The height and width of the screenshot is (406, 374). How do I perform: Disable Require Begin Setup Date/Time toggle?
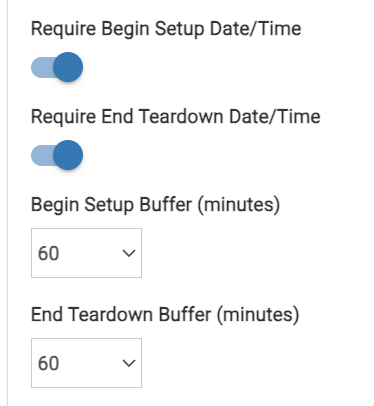57,67
